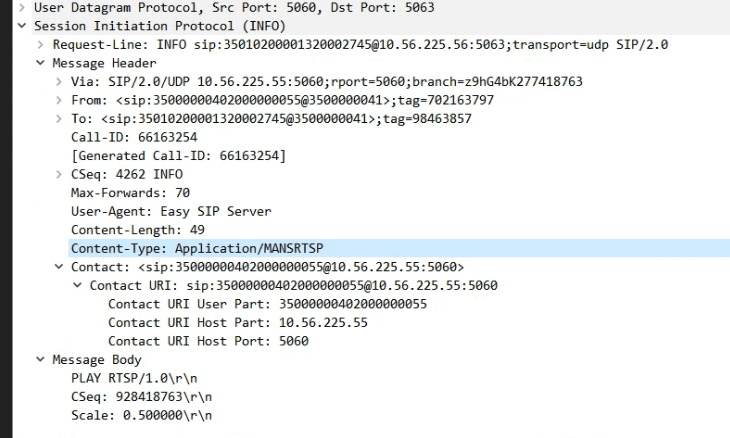
Task: Collapse the Session Initiation Protocol (INFO) tree
Action: click(9, 26)
